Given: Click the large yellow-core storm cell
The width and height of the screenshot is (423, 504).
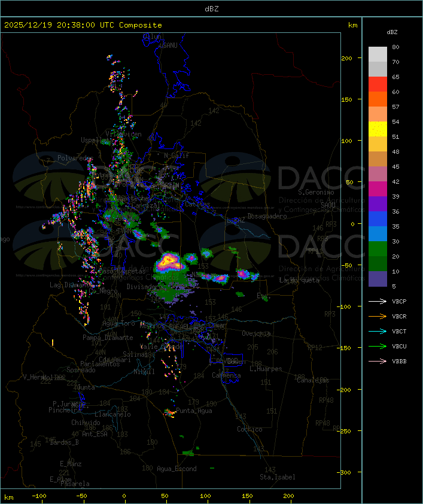Looking at the screenshot, I should (170, 262).
